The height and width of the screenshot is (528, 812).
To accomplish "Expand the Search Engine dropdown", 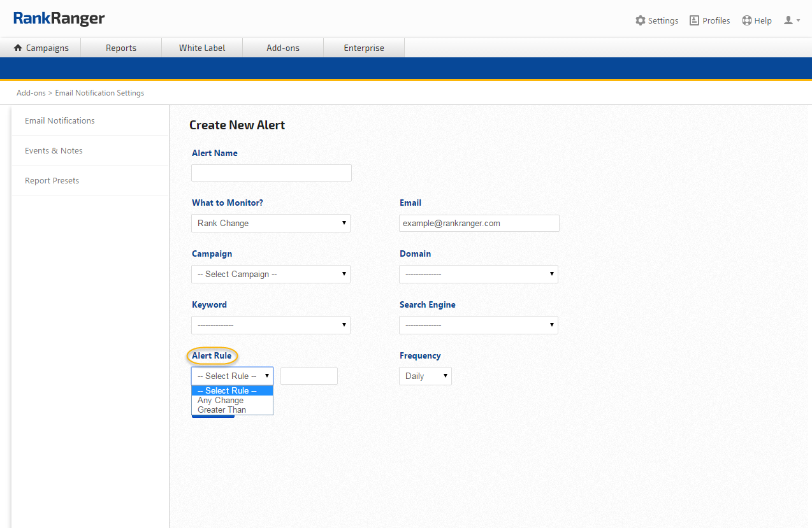I will pyautogui.click(x=478, y=325).
